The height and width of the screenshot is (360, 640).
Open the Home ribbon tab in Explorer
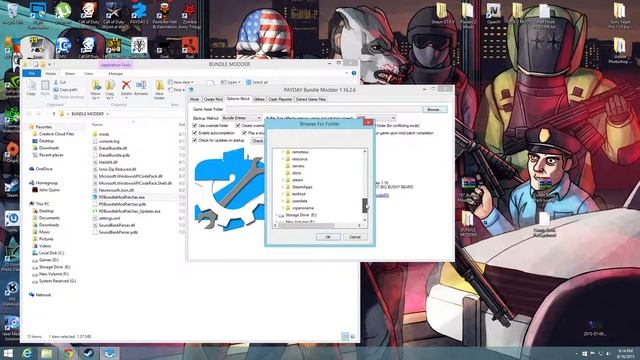click(51, 73)
